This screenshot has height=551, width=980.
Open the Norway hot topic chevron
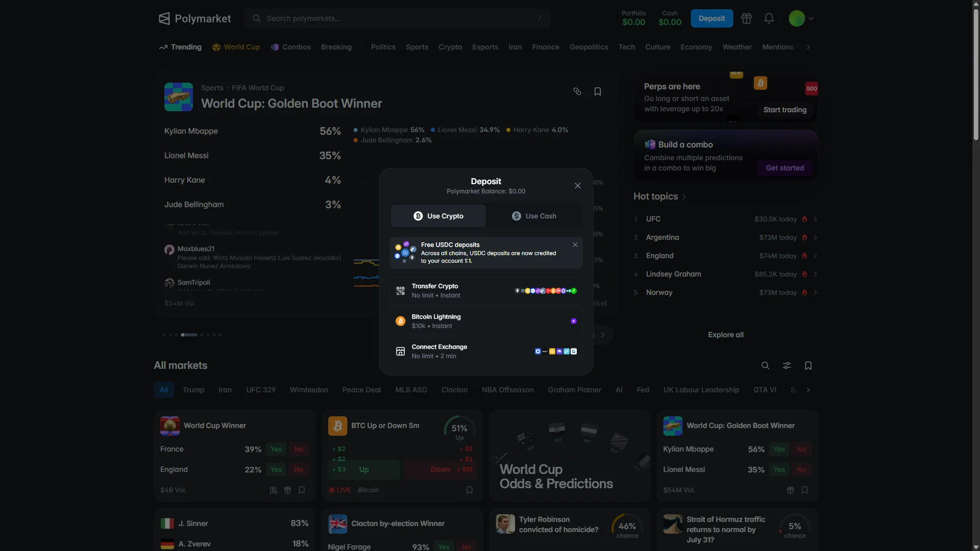tap(815, 292)
